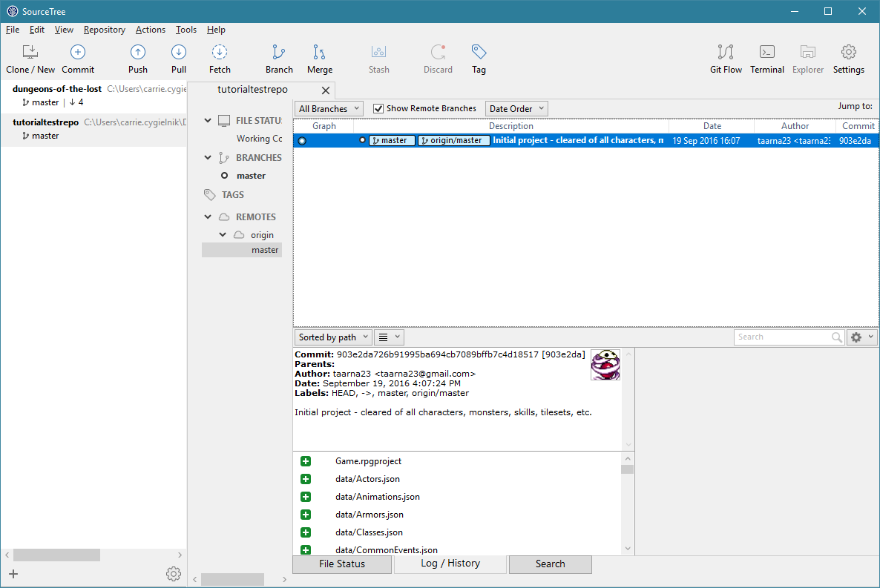Select the Initial project commit row
Image resolution: width=880 pixels, height=588 pixels.
pos(585,141)
